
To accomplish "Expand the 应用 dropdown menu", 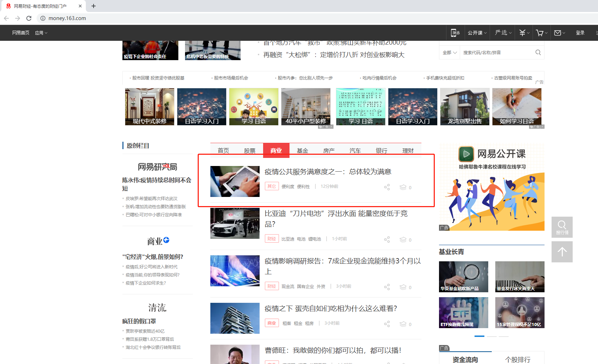I will [x=41, y=33].
